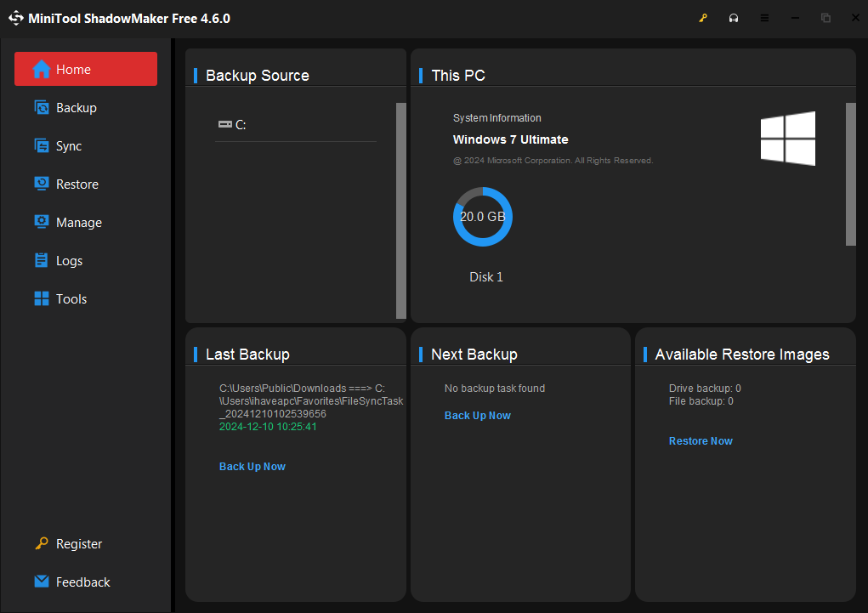Image resolution: width=868 pixels, height=613 pixels.
Task: Switch to the Sync page label
Action: (x=69, y=146)
